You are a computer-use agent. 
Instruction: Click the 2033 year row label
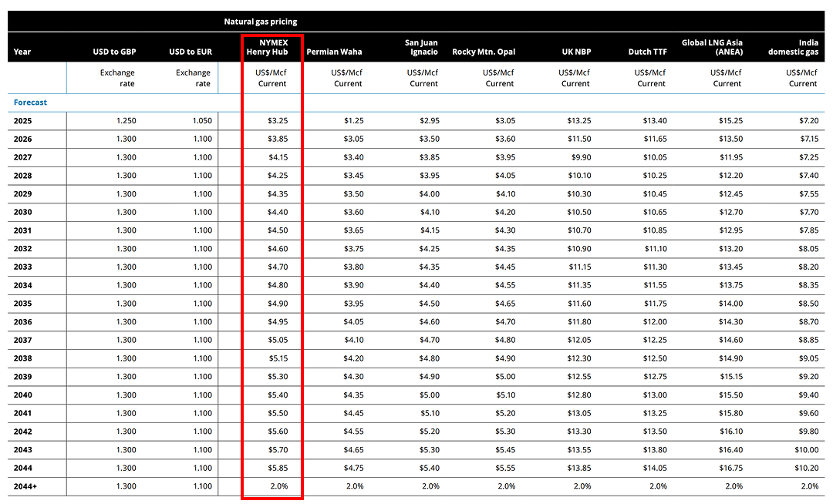pos(23,267)
